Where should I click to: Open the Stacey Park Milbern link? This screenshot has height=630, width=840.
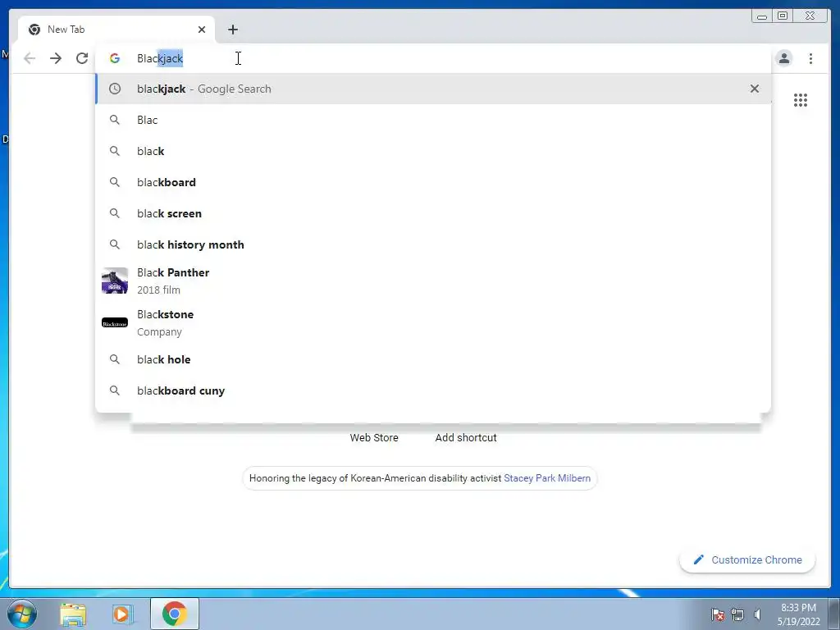click(x=547, y=478)
